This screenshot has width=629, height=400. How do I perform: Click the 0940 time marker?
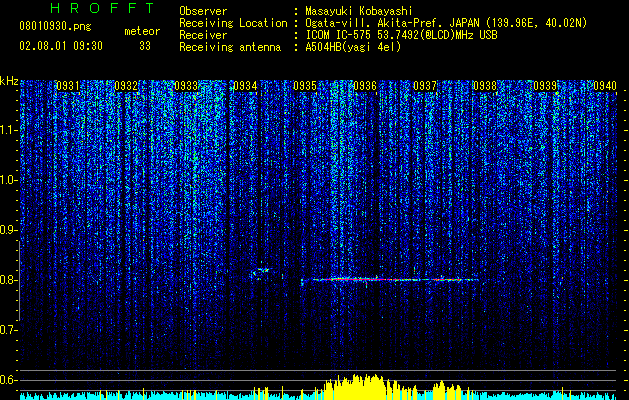[x=605, y=86]
